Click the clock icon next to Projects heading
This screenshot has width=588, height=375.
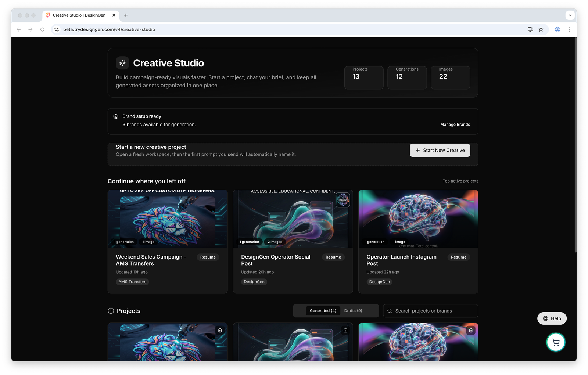[x=111, y=311]
